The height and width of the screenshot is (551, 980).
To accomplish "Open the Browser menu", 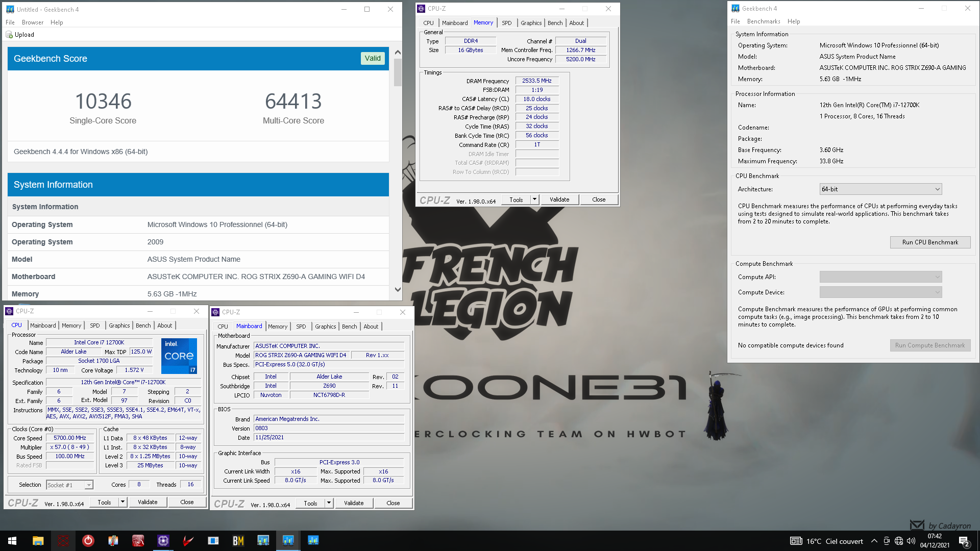I will pyautogui.click(x=33, y=22).
